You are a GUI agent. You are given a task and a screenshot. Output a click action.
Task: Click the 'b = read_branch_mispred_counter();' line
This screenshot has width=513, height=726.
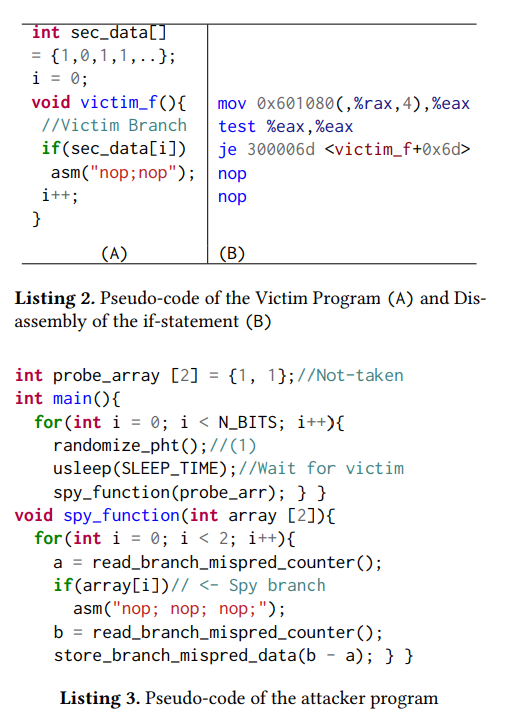coord(218,632)
